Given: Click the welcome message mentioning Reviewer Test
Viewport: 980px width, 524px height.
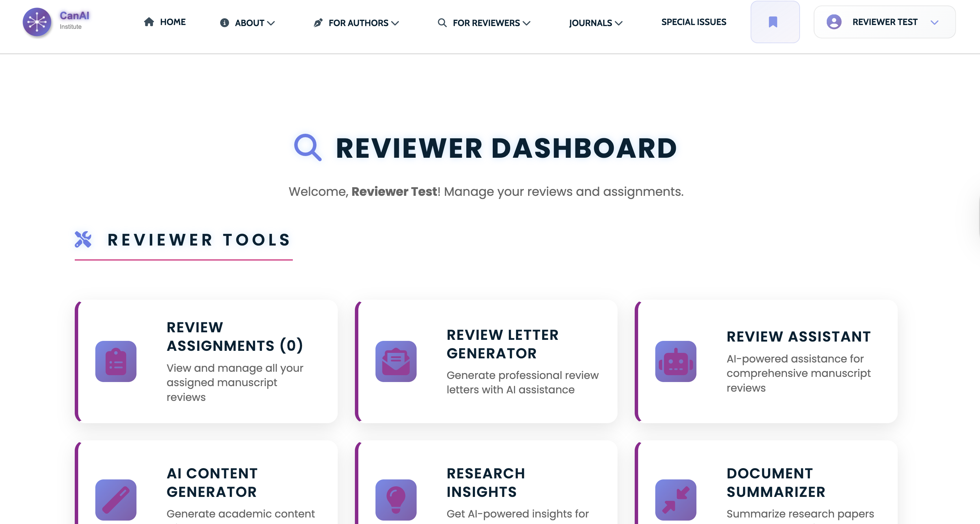Looking at the screenshot, I should pyautogui.click(x=486, y=191).
